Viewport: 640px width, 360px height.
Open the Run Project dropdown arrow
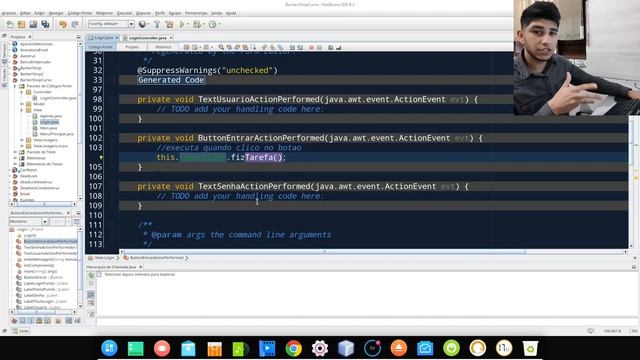[x=188, y=24]
